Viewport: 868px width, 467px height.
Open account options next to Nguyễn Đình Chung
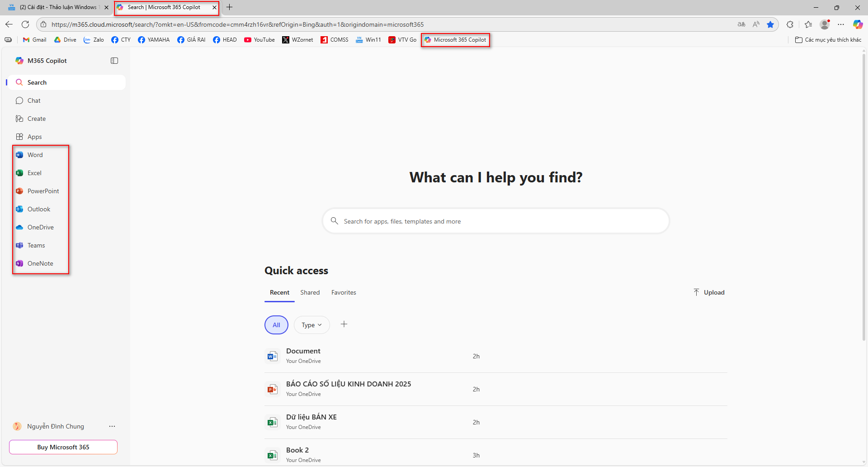click(112, 426)
